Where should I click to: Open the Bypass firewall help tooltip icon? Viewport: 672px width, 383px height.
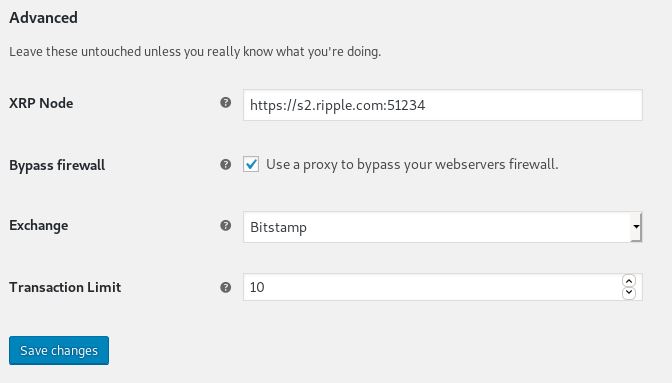pyautogui.click(x=225, y=165)
